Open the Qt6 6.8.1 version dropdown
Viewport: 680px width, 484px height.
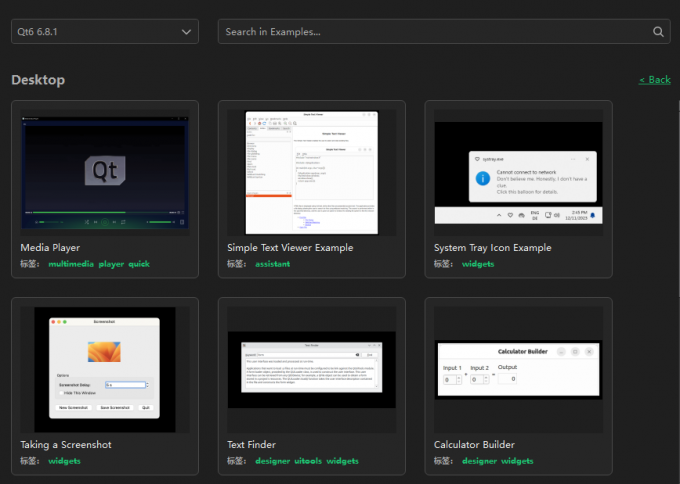[104, 32]
